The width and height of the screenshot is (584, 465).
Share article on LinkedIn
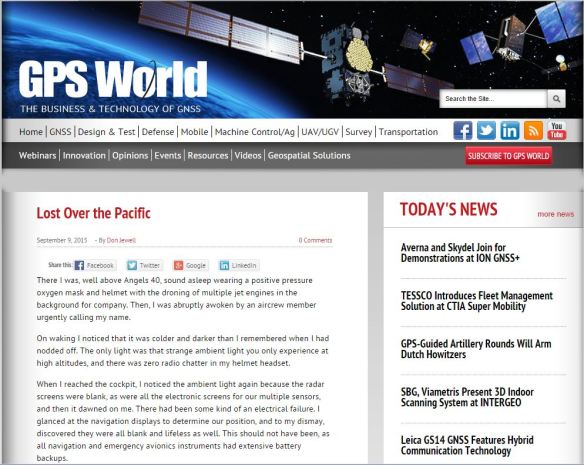pos(238,265)
